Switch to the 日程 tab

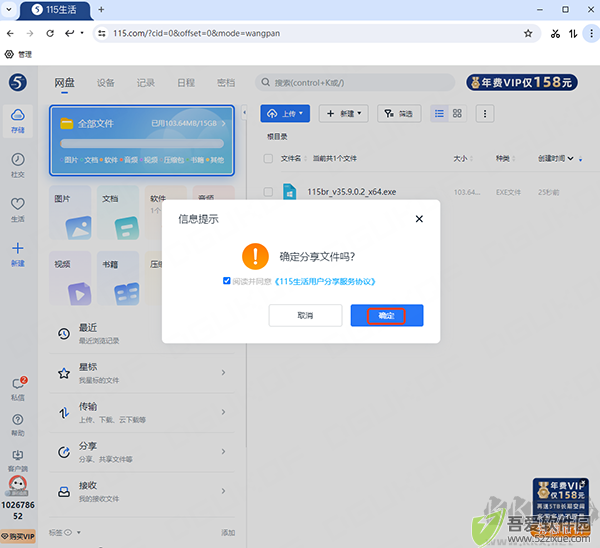(186, 83)
